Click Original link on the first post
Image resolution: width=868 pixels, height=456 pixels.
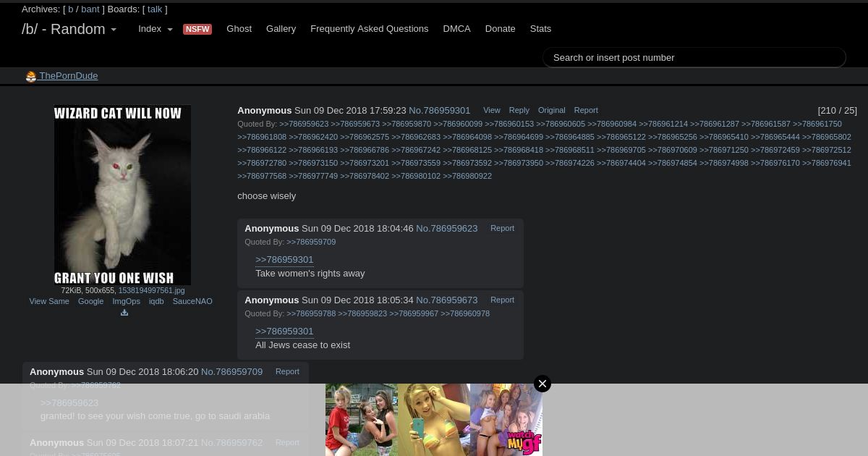[x=551, y=110]
